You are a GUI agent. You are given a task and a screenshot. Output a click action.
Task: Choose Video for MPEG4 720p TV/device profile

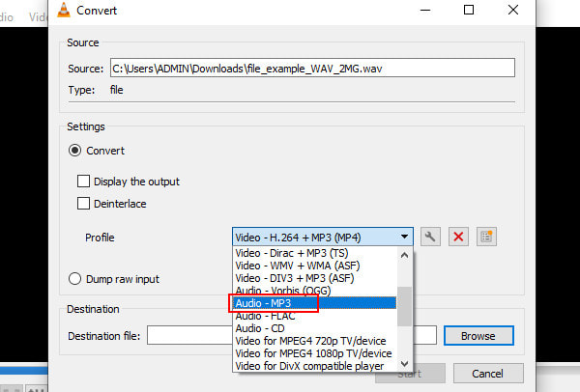click(x=315, y=341)
